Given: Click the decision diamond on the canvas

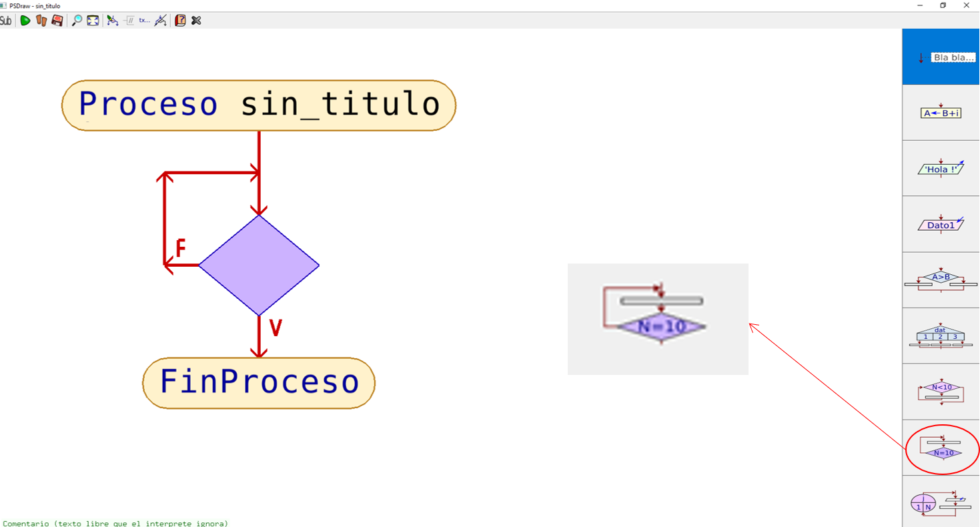Looking at the screenshot, I should tap(259, 265).
